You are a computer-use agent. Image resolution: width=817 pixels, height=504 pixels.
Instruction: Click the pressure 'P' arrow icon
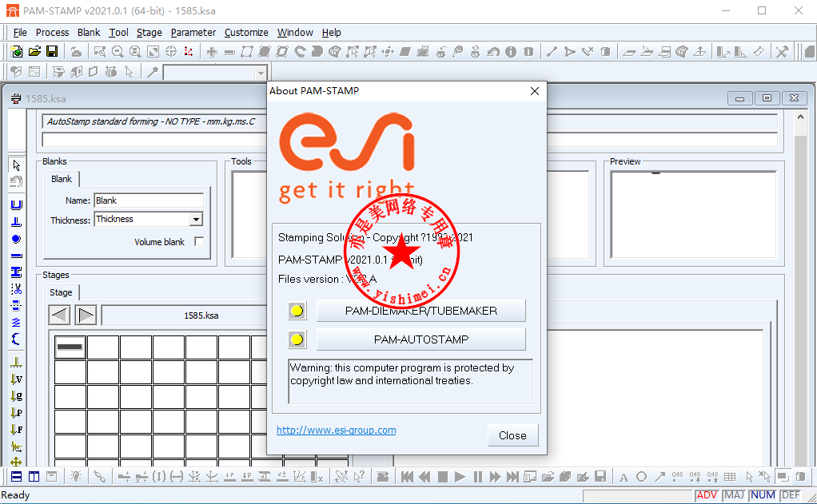click(16, 413)
